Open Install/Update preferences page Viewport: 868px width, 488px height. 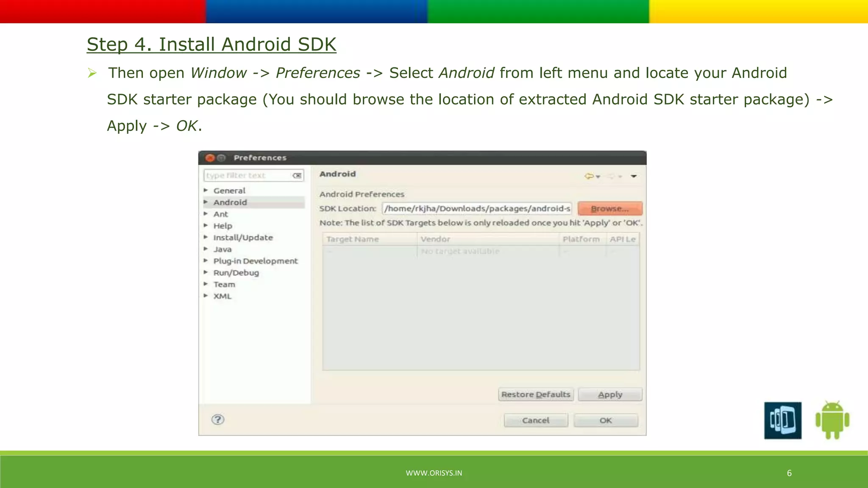(243, 238)
